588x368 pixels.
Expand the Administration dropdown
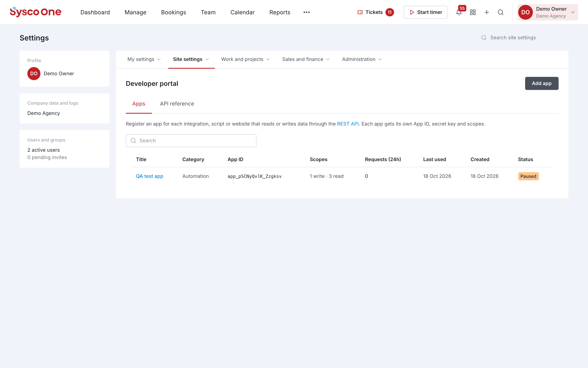tap(362, 59)
